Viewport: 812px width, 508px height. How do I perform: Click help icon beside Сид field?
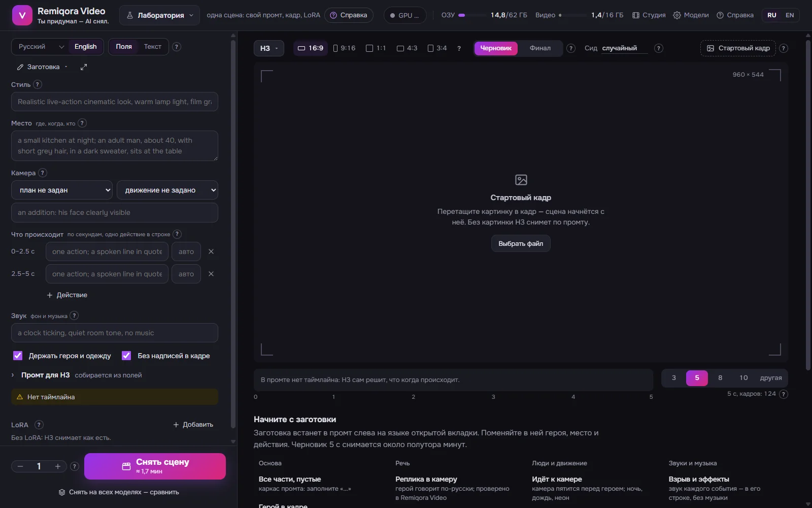(659, 48)
